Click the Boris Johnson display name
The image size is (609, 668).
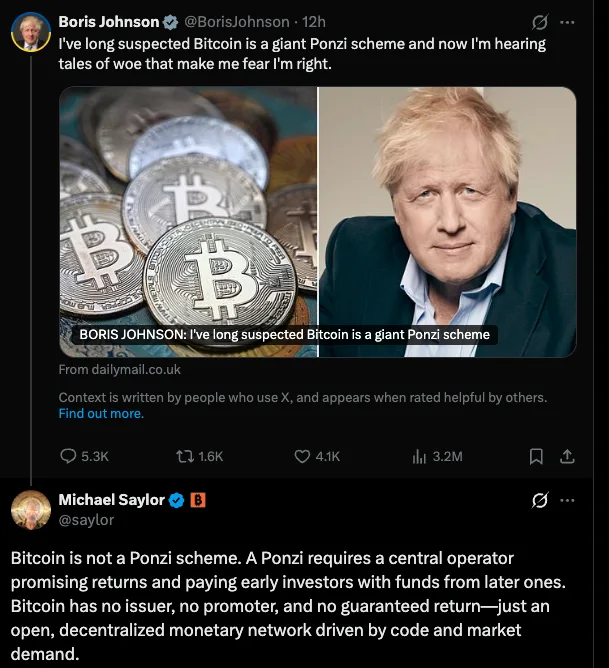pyautogui.click(x=108, y=22)
